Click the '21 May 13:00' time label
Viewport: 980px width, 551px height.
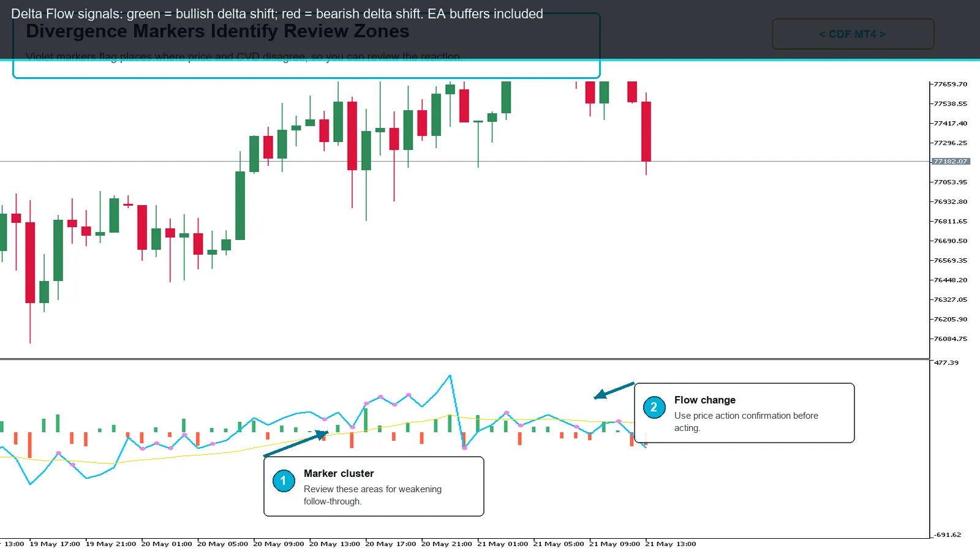pos(671,544)
